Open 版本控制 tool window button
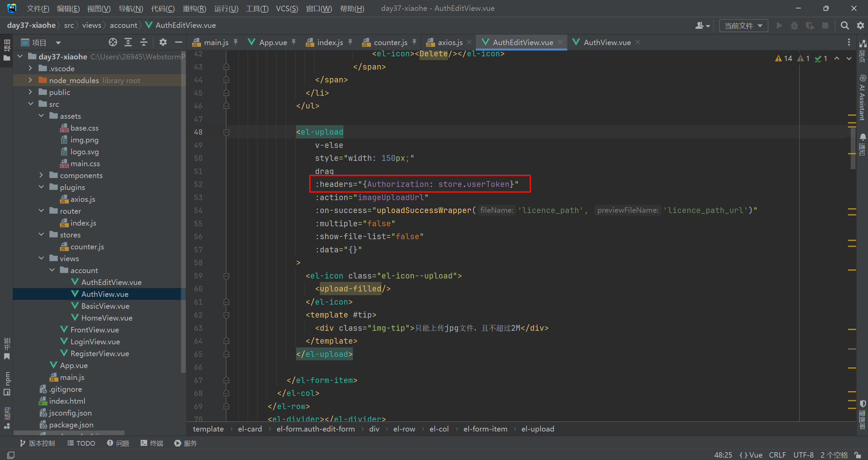The width and height of the screenshot is (868, 460). 37,443
